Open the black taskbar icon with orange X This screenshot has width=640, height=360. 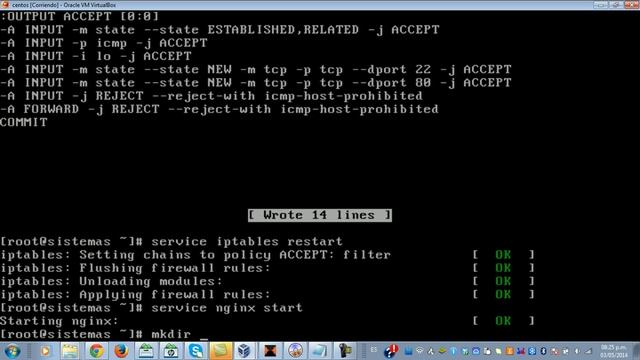(x=270, y=351)
